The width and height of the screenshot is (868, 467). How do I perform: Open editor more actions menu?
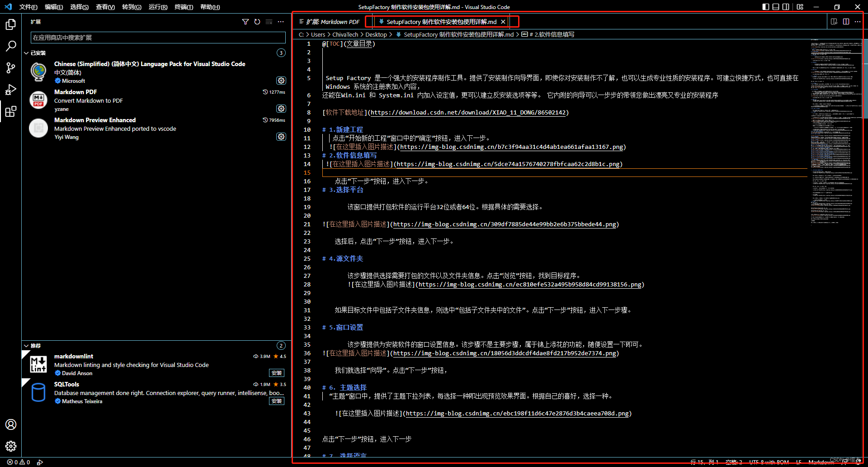pos(858,22)
